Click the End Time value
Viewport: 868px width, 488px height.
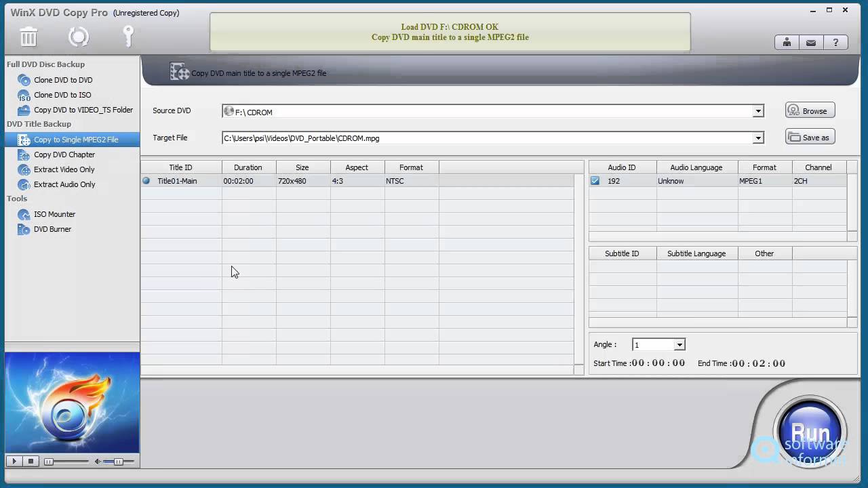(x=759, y=363)
